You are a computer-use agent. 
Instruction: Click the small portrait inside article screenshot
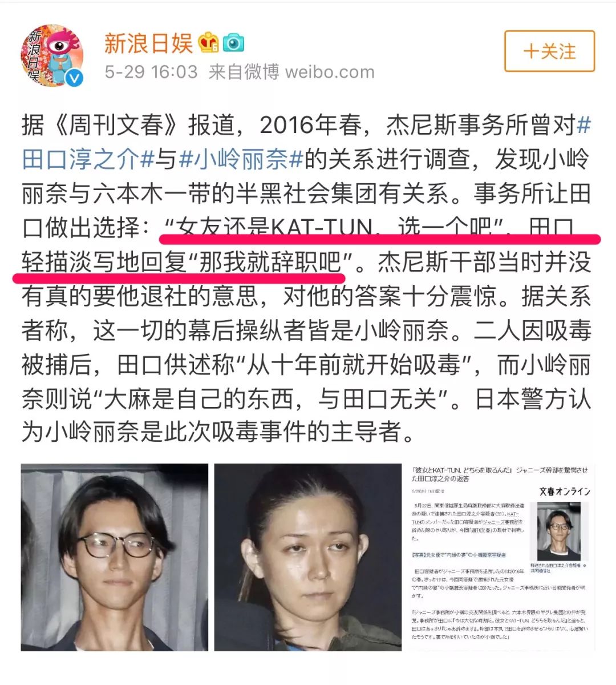coord(559,531)
